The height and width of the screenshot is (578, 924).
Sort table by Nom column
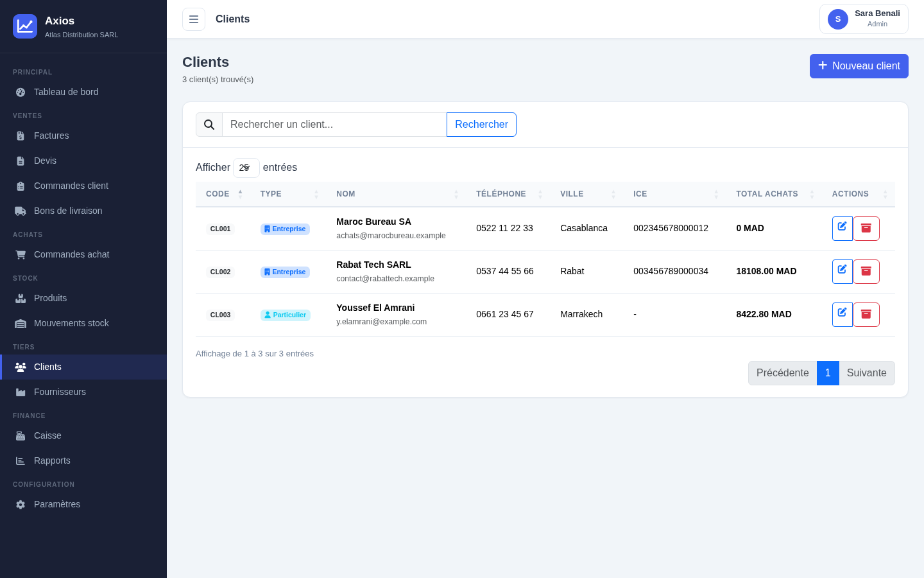pos(396,194)
